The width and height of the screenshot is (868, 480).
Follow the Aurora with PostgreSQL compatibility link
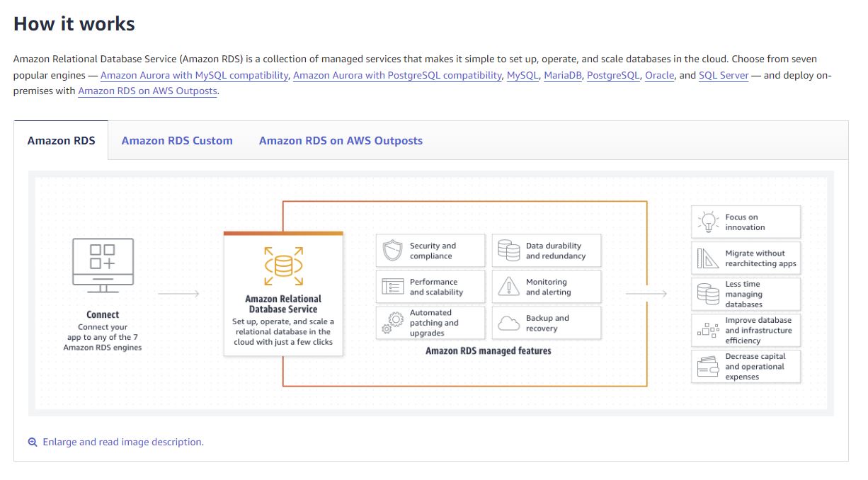tap(397, 75)
